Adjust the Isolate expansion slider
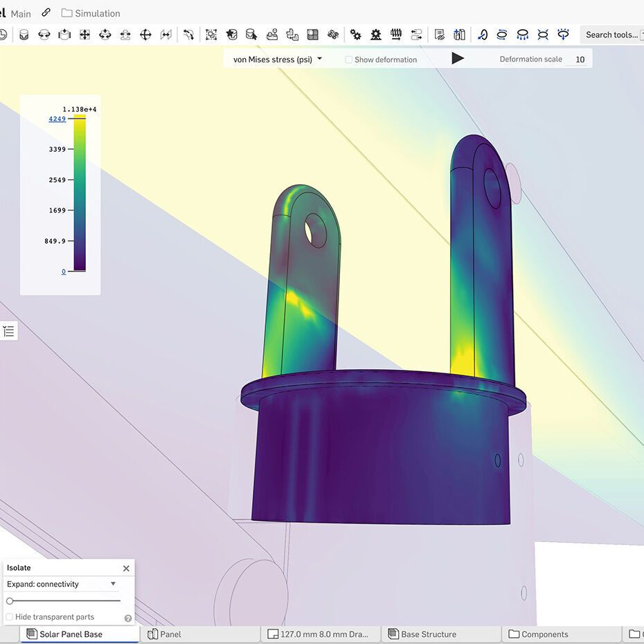Image resolution: width=644 pixels, height=644 pixels. tap(11, 601)
